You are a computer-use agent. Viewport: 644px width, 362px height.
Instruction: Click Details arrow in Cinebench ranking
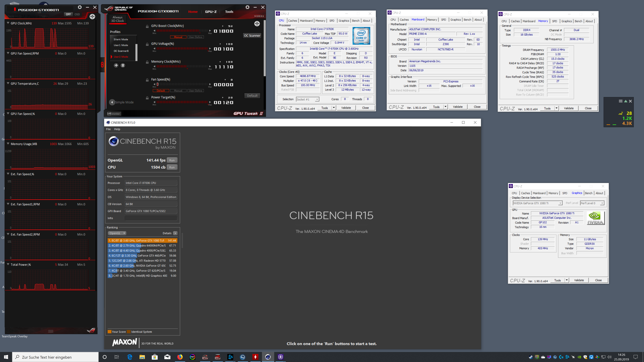[x=175, y=233]
